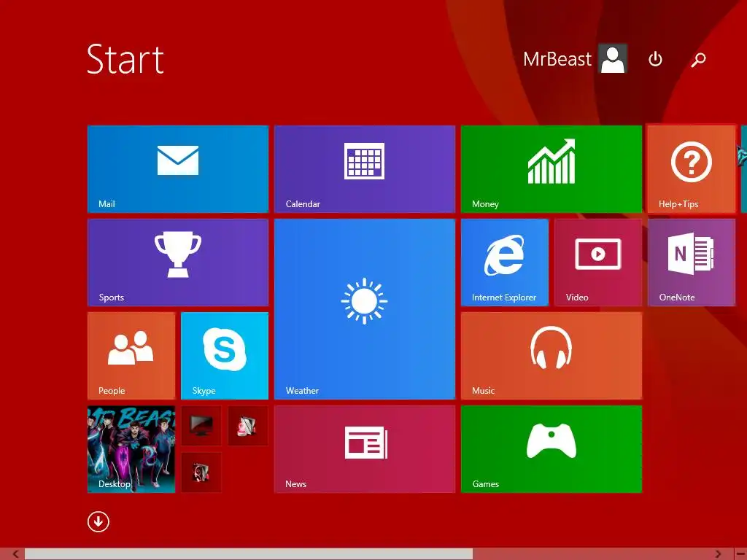Launch the Money app tile
The height and width of the screenshot is (560, 747).
click(551, 169)
